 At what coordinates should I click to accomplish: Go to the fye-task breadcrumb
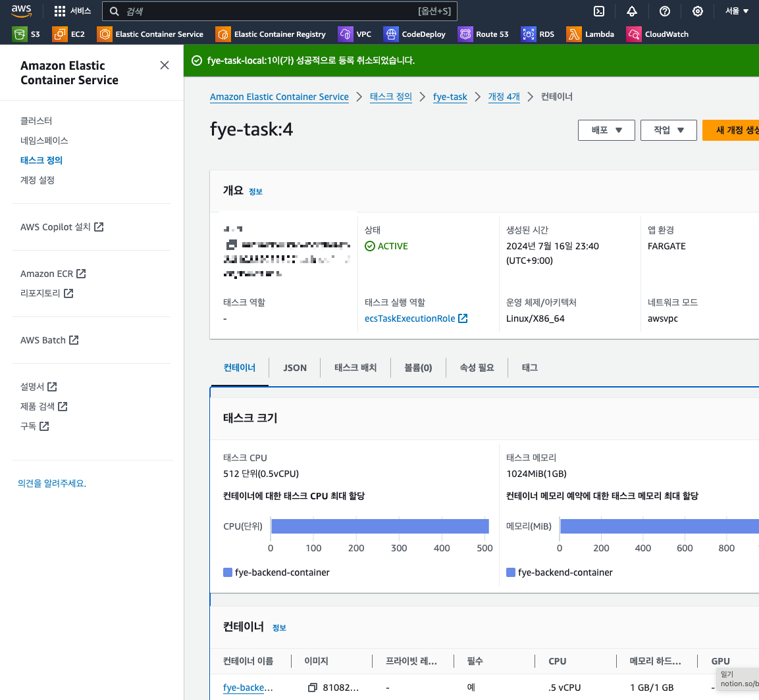[450, 97]
